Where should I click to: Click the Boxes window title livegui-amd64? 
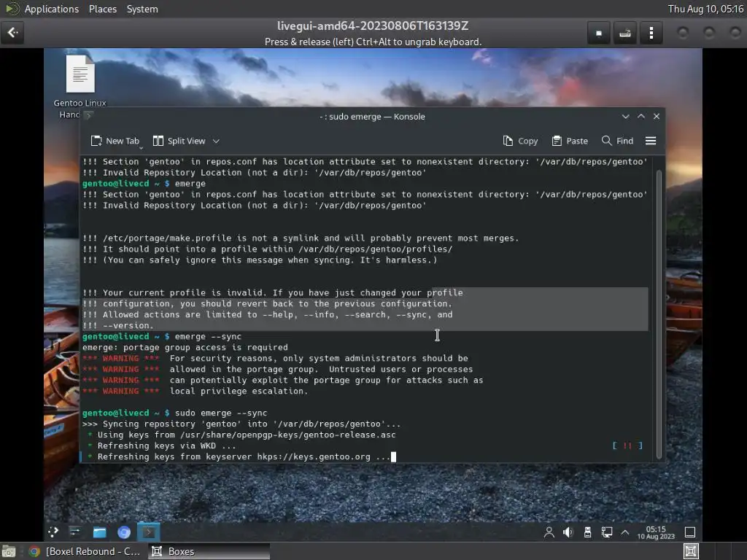pyautogui.click(x=373, y=26)
